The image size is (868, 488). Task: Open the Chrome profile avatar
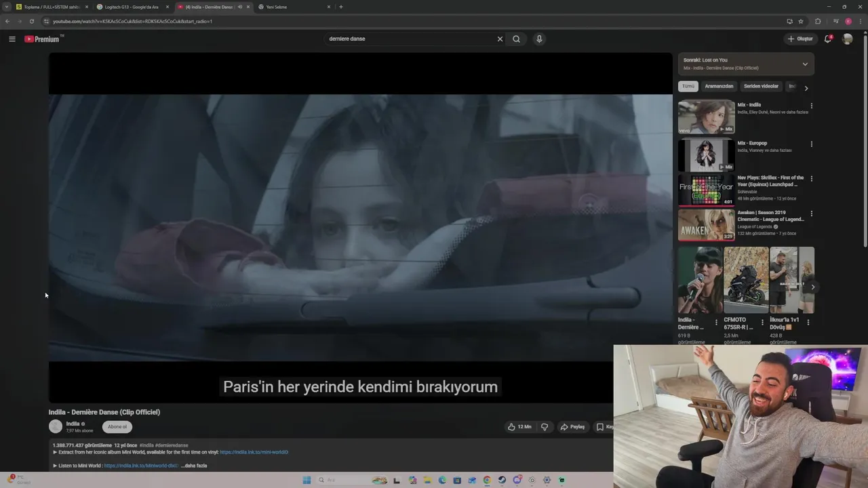(848, 21)
